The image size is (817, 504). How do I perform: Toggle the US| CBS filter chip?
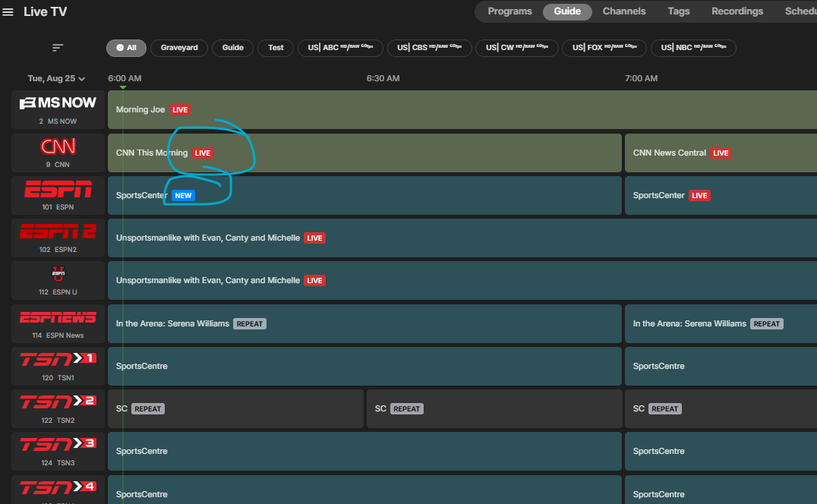pyautogui.click(x=429, y=48)
